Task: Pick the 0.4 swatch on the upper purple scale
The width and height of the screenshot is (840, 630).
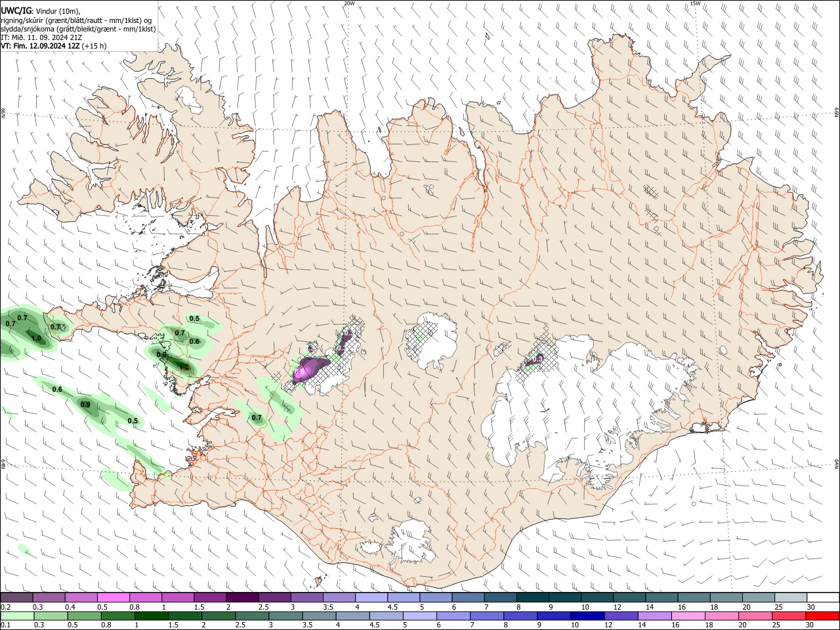Action: click(x=81, y=597)
